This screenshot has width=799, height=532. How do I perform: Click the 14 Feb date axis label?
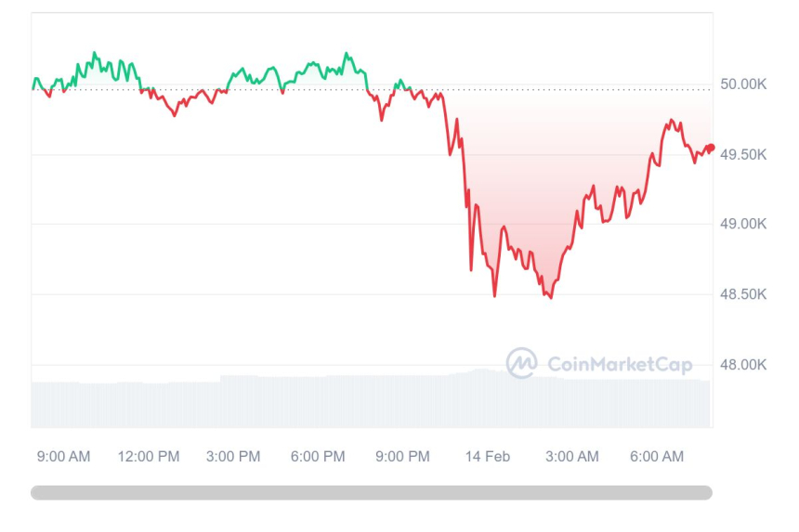click(488, 456)
